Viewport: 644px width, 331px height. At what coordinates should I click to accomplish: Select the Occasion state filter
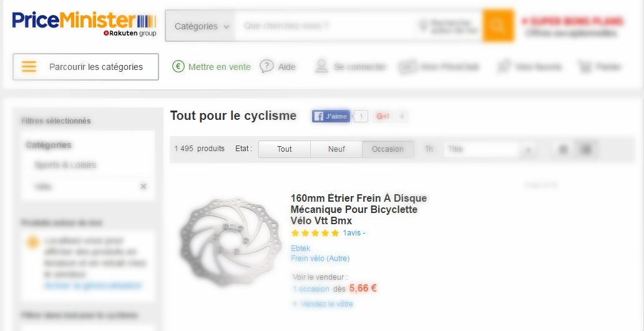click(388, 149)
